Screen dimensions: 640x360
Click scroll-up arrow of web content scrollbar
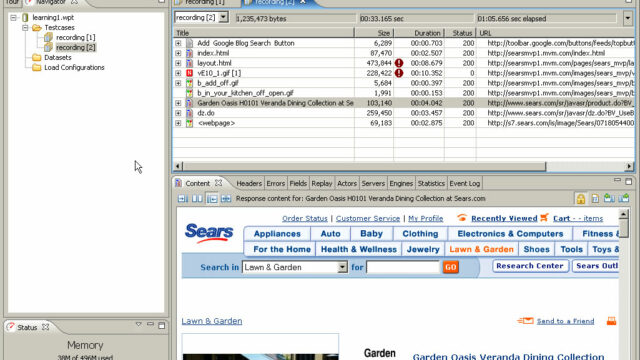tap(623, 214)
